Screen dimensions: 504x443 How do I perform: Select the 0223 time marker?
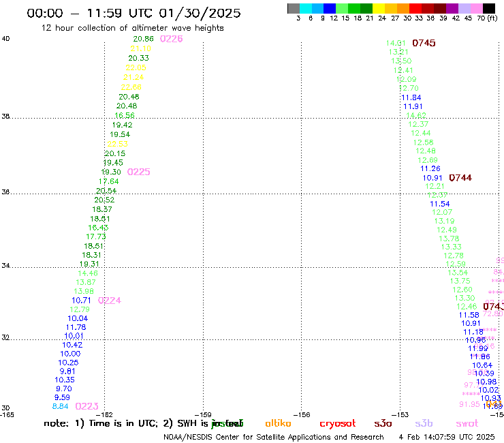pos(86,406)
